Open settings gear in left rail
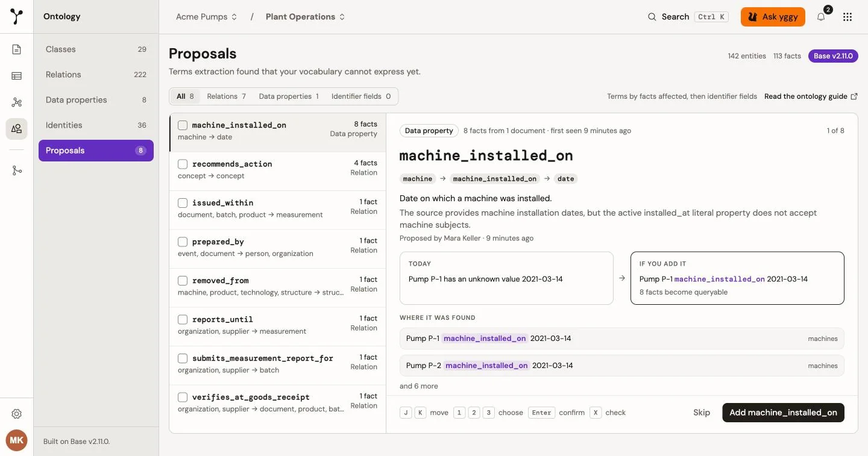Viewport: 868px width, 456px height. click(x=17, y=414)
